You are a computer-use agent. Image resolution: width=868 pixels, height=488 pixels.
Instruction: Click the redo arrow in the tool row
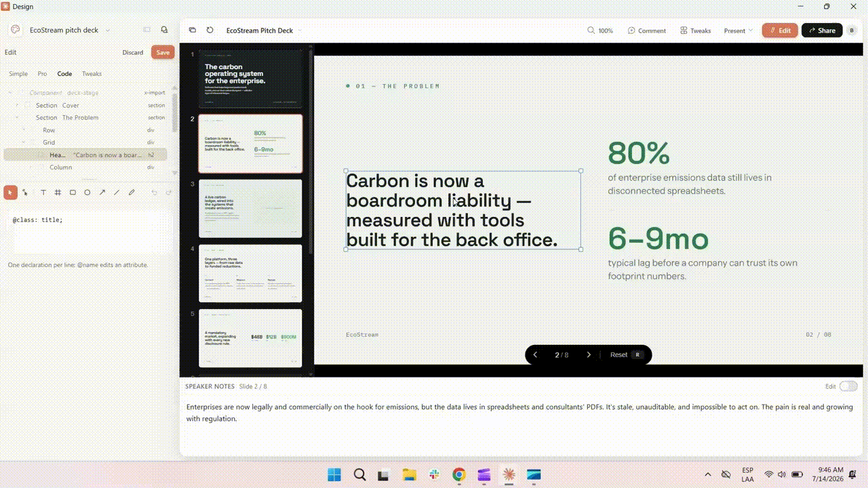pos(168,192)
